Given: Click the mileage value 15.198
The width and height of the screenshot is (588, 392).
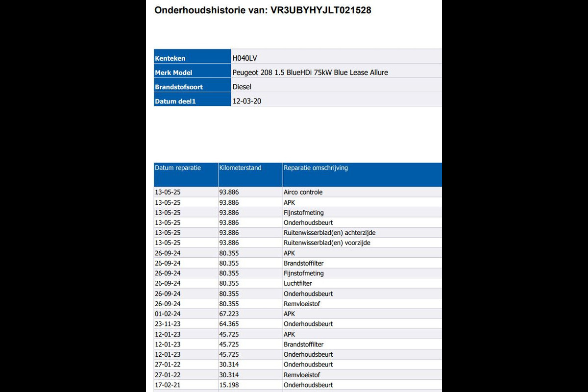Looking at the screenshot, I should (229, 385).
